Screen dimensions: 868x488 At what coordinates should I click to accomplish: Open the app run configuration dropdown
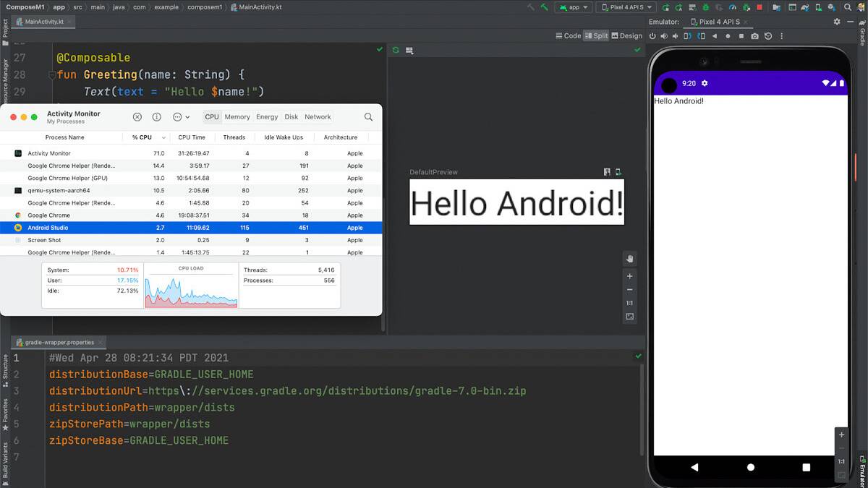tap(575, 7)
